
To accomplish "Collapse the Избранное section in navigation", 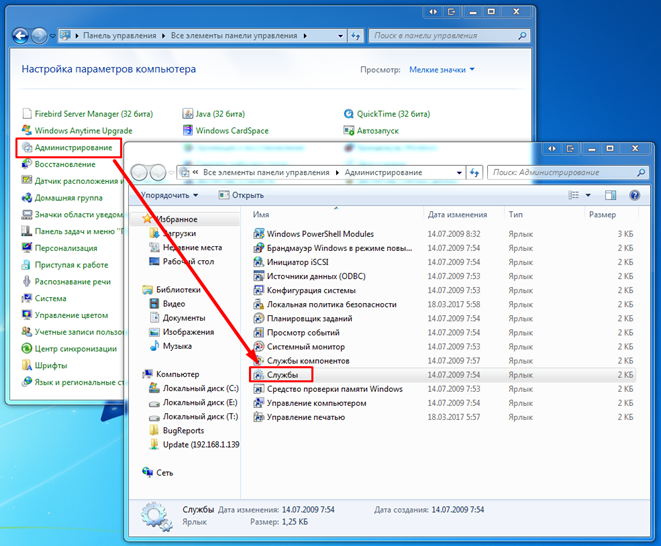I will pos(146,218).
